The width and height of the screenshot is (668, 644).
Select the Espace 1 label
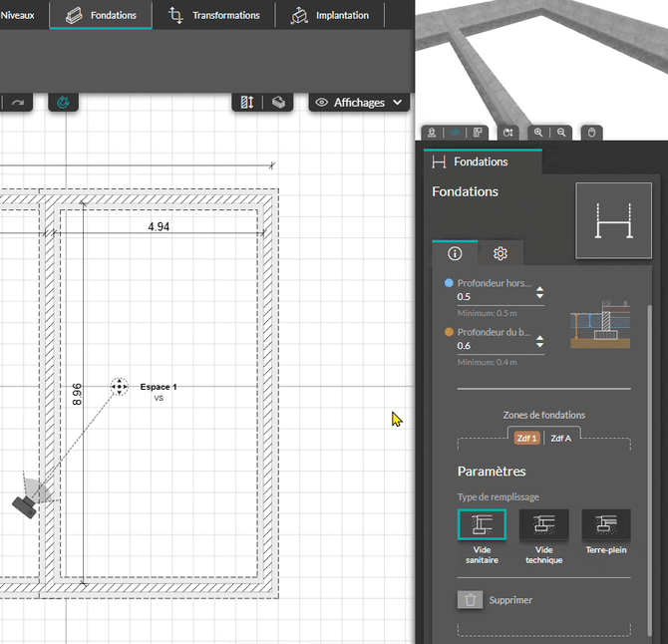(159, 387)
